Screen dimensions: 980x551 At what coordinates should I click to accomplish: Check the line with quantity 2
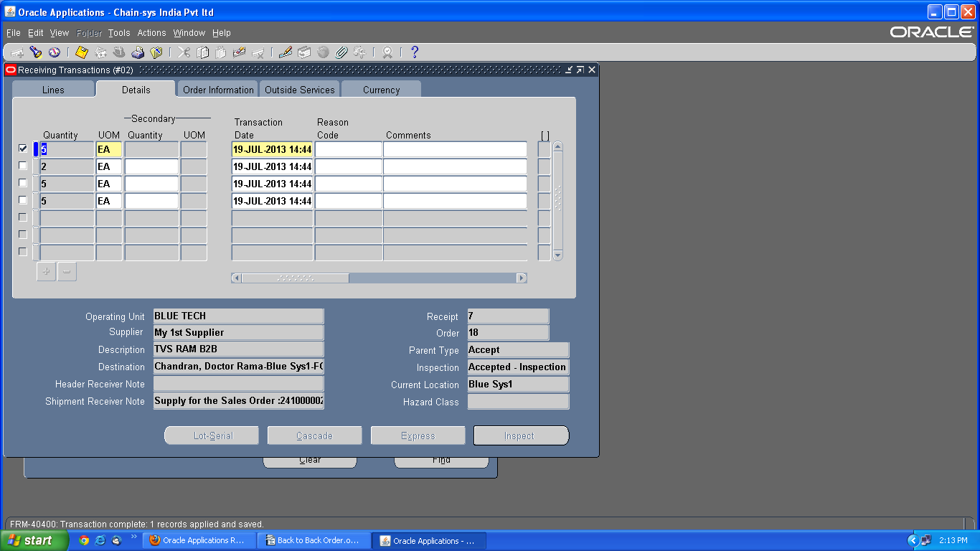(x=23, y=166)
